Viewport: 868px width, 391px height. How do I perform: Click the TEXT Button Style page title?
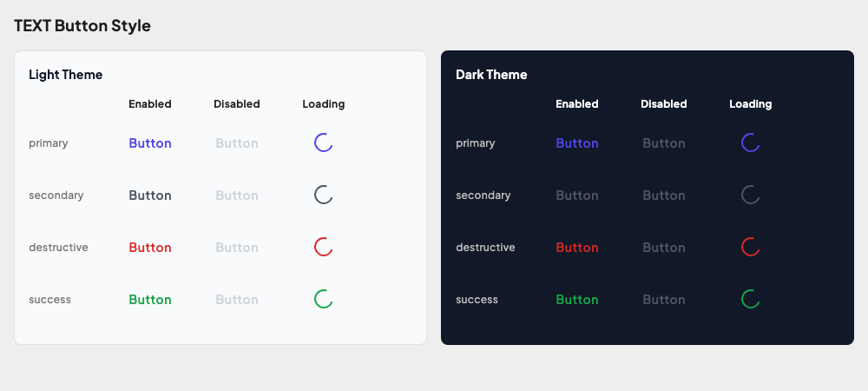82,26
